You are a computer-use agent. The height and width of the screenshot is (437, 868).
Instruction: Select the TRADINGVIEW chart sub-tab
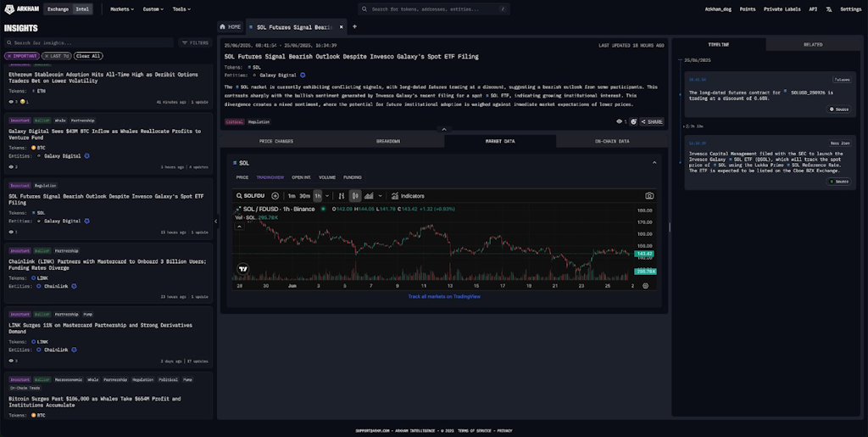tap(270, 177)
